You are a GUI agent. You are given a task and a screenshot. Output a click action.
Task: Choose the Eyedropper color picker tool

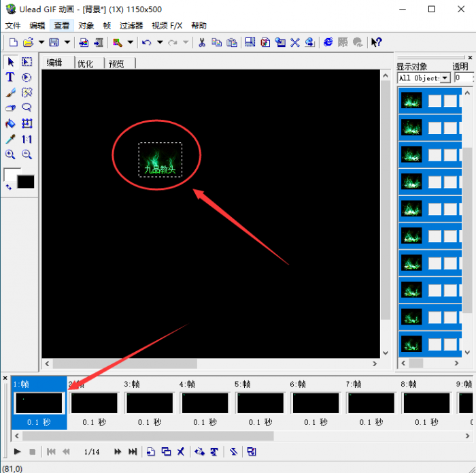coord(10,139)
